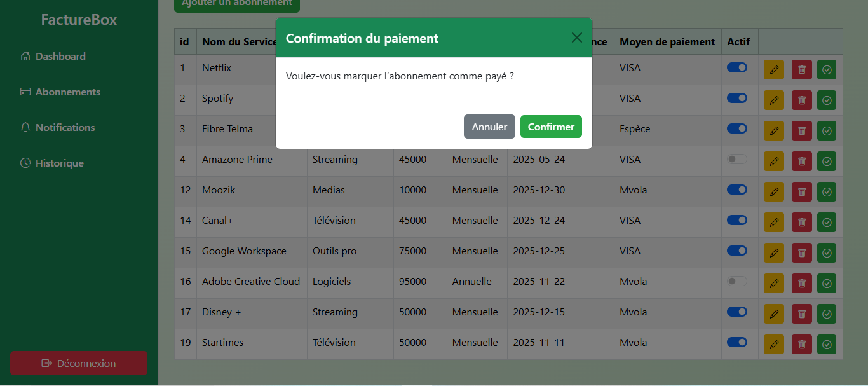
Task: Mark Netflix as paid with check icon
Action: [x=827, y=70]
